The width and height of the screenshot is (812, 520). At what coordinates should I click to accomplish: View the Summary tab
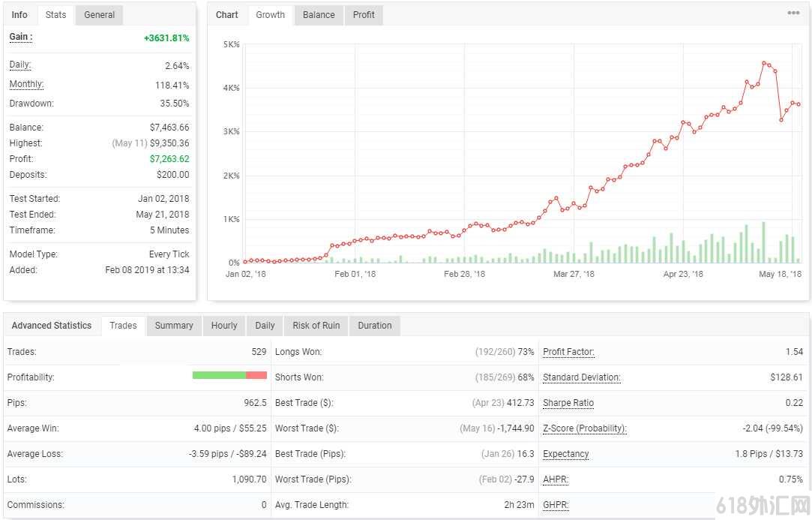tap(174, 326)
